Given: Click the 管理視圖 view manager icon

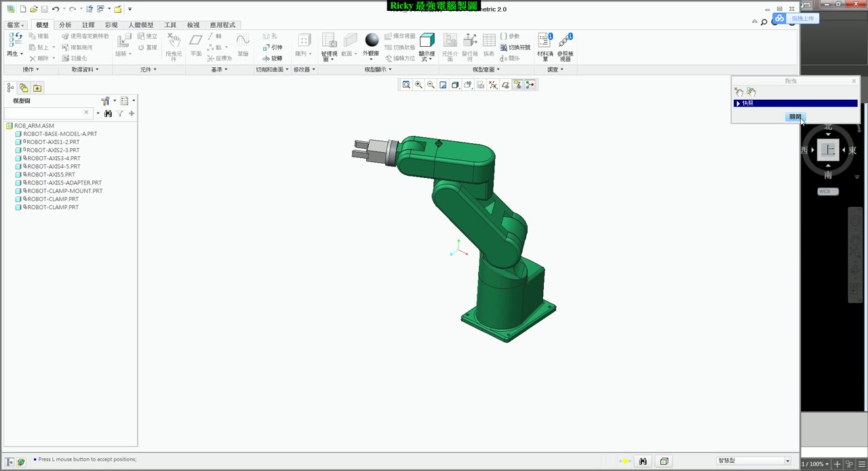Looking at the screenshot, I should tap(329, 42).
